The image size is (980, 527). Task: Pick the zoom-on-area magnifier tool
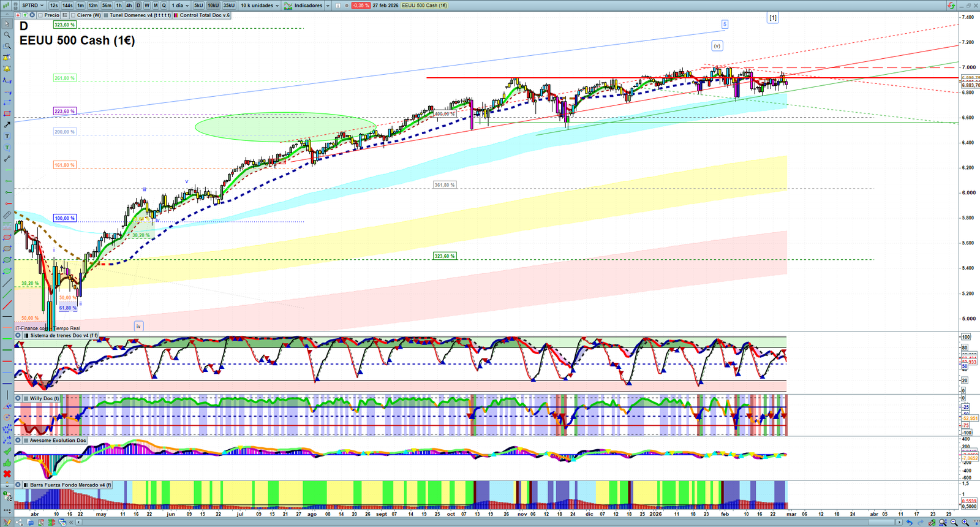(x=7, y=46)
